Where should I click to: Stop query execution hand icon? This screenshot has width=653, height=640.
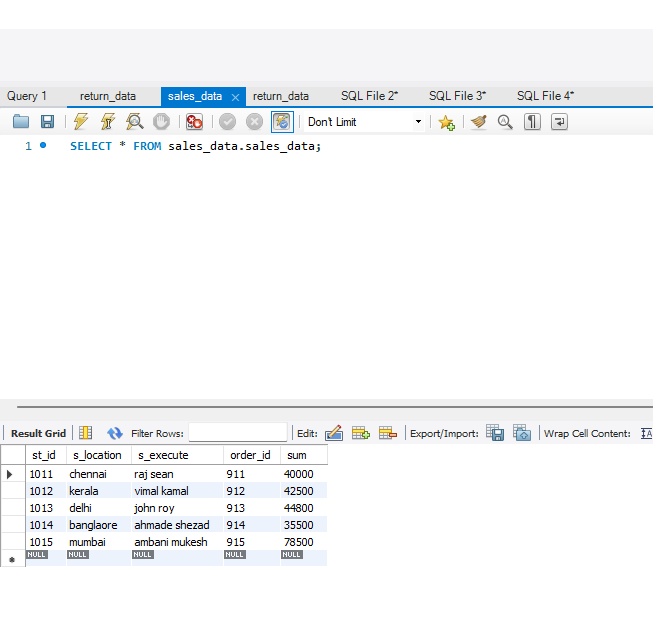click(161, 122)
